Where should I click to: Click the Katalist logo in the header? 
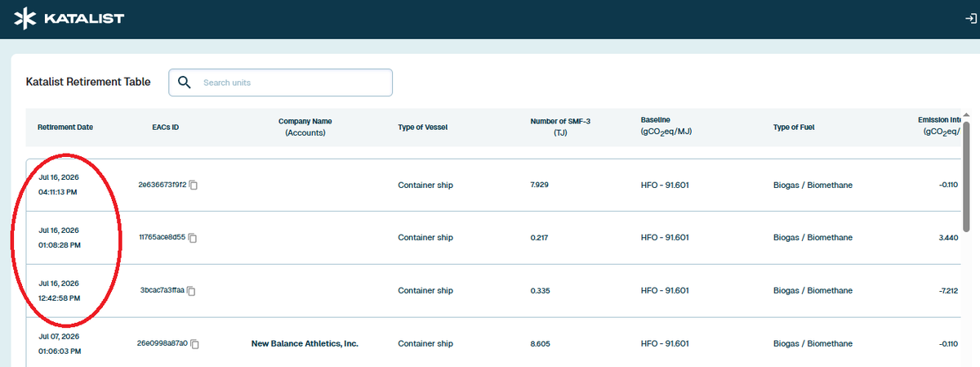pos(69,18)
